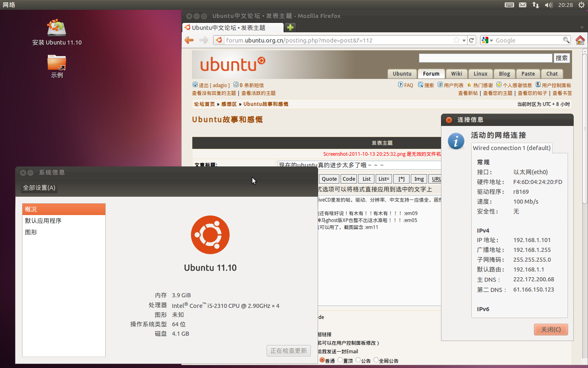Start search with magnifier in Google box
The width and height of the screenshot is (588, 368).
coord(566,40)
